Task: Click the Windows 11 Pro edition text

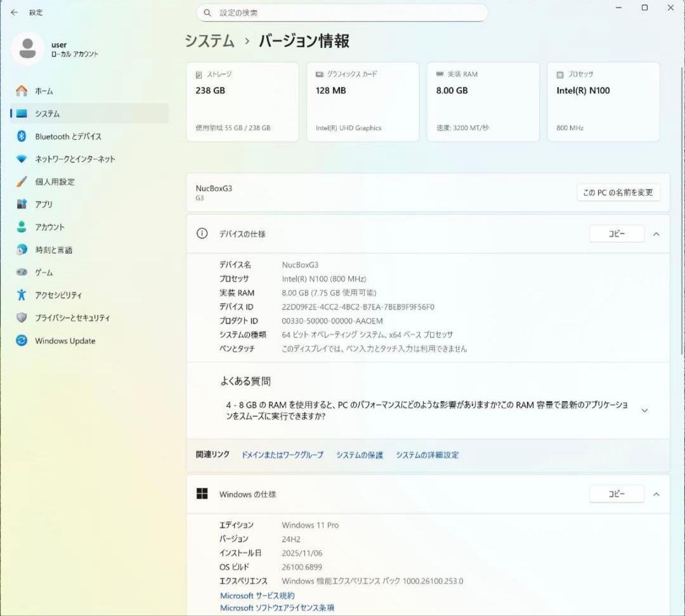Action: [310, 525]
